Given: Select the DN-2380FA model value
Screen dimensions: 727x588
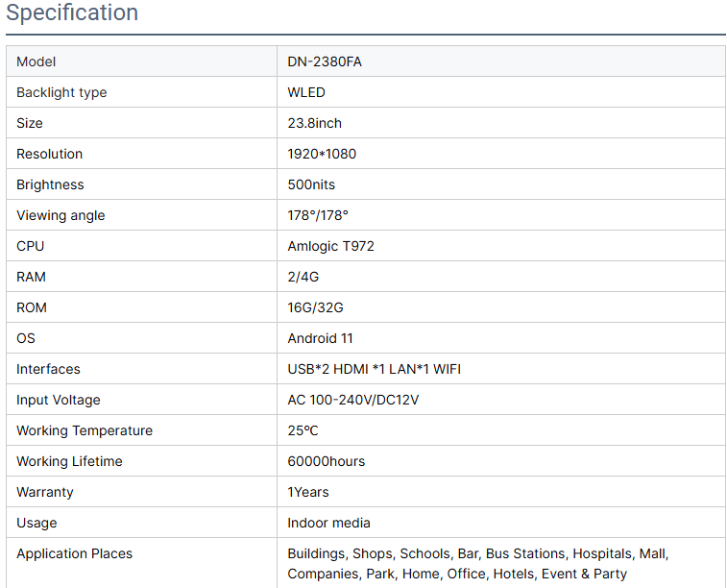Looking at the screenshot, I should 325,61.
